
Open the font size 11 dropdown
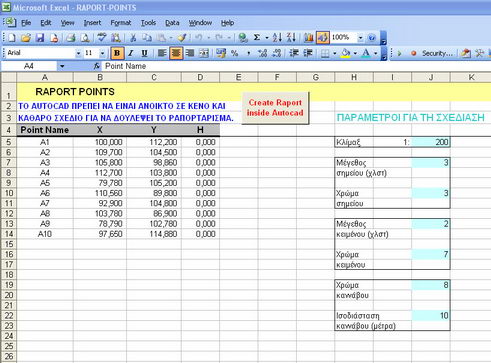point(102,53)
